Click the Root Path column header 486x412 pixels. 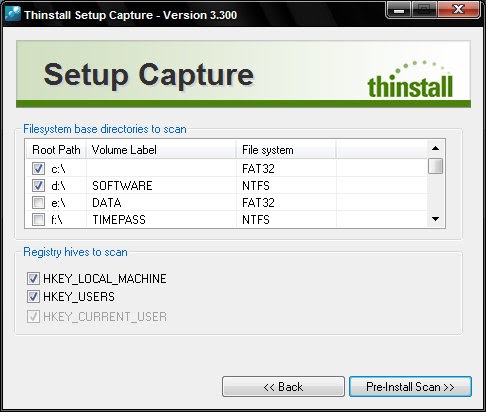pos(56,150)
